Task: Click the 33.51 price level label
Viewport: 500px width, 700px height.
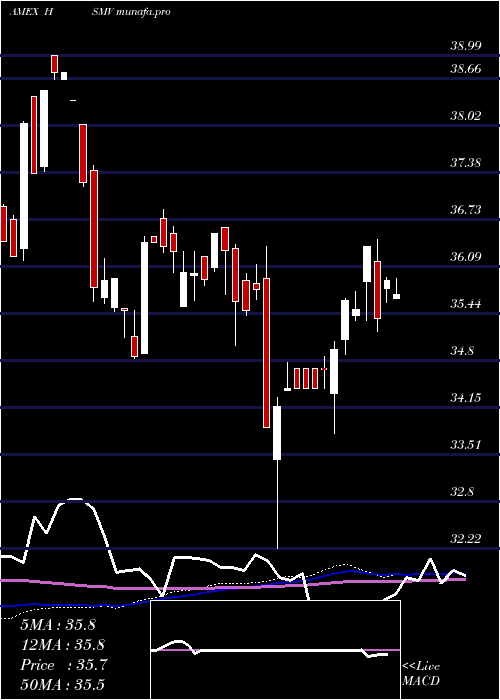Action: (x=466, y=445)
